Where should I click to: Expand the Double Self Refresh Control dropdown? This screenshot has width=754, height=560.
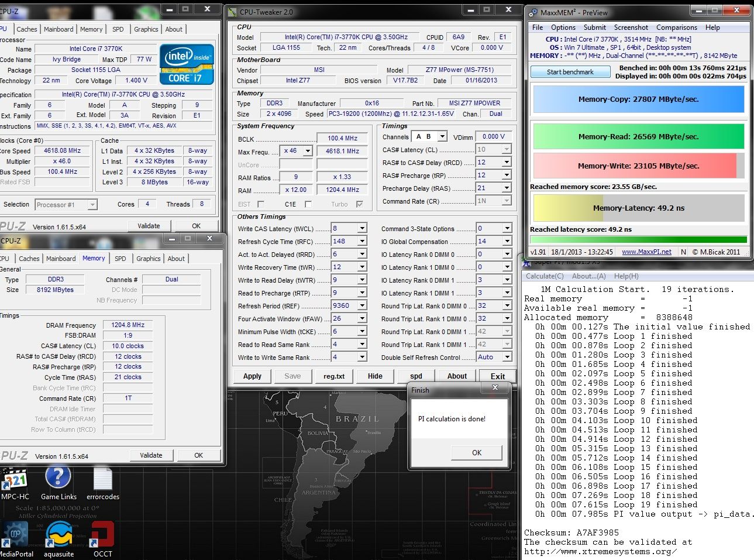tap(507, 357)
